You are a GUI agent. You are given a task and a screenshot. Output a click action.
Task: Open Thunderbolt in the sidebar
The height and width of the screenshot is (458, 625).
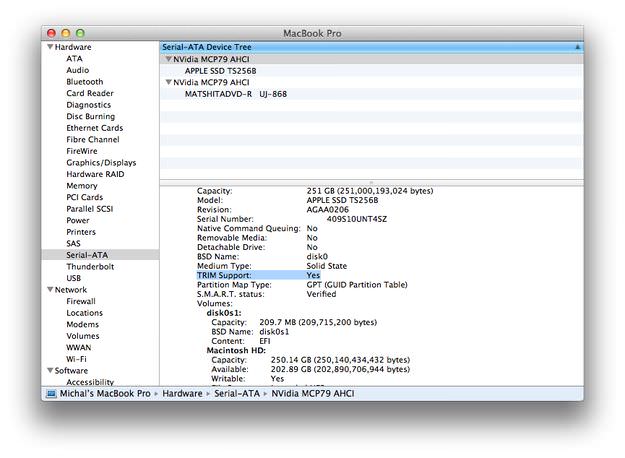click(90, 267)
